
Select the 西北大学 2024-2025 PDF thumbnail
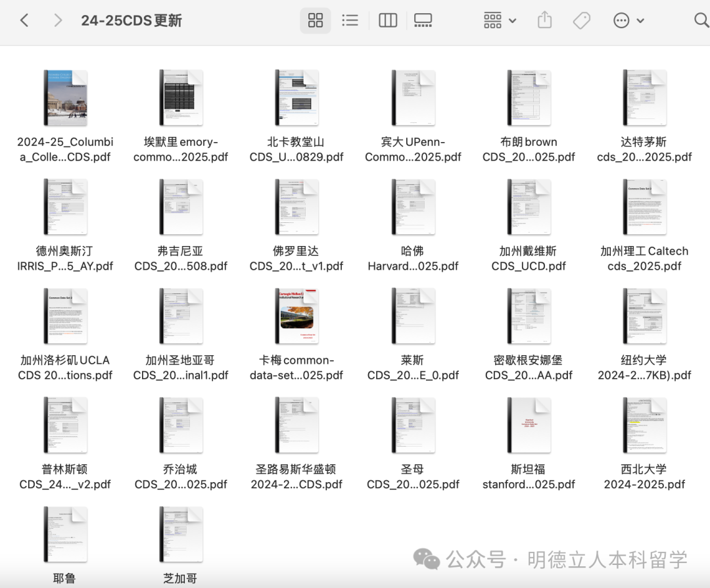pos(644,426)
